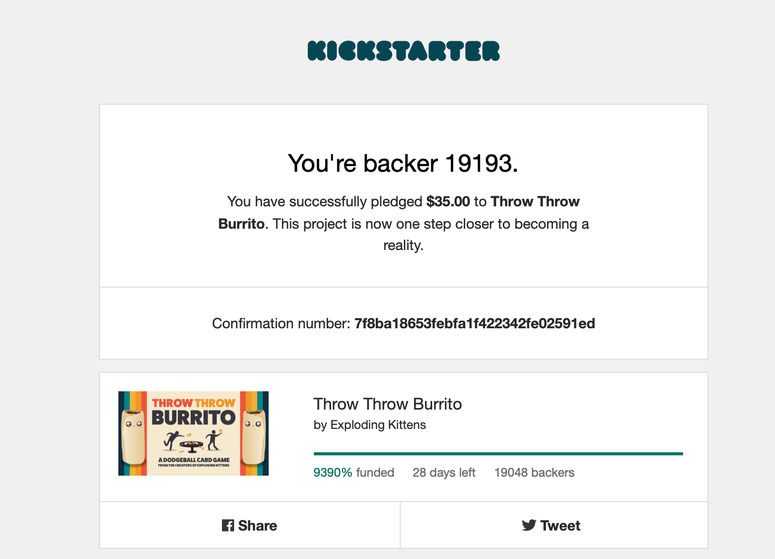Click the green funding progress bar
Viewport: 775px width, 559px height.
[498, 453]
